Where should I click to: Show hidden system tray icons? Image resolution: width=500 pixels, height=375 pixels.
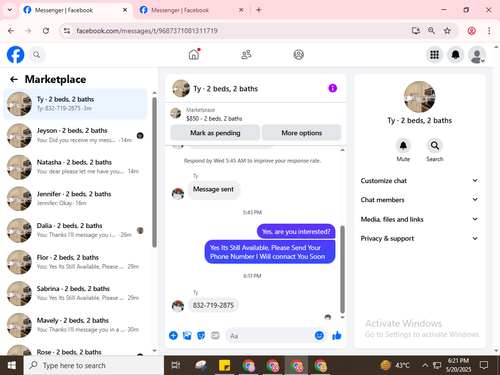425,365
